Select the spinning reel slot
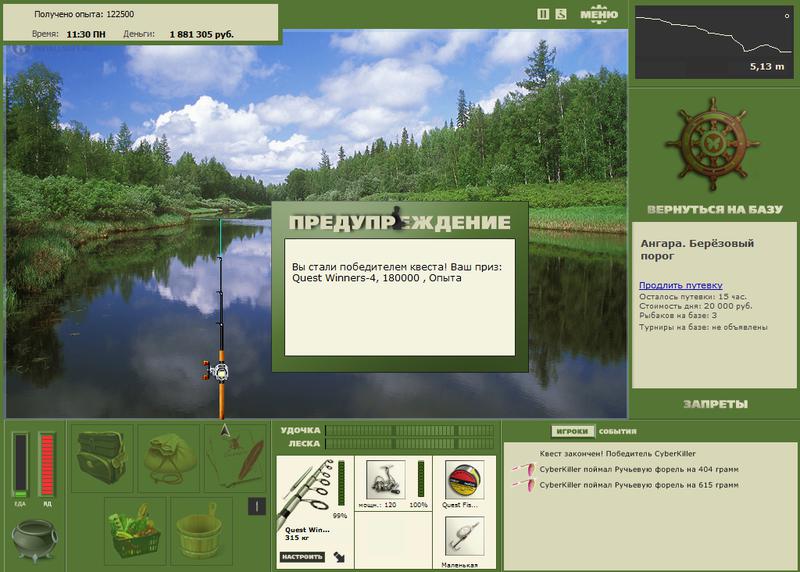 pyautogui.click(x=386, y=479)
